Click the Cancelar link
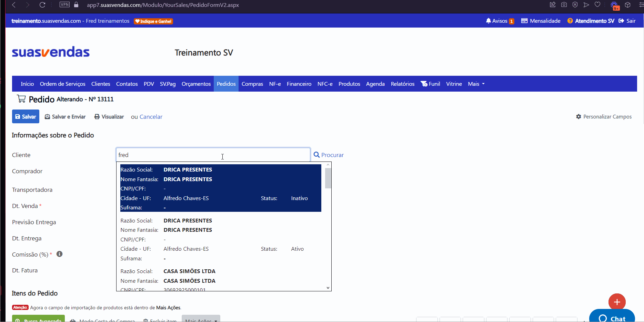This screenshot has height=322, width=644. [151, 117]
